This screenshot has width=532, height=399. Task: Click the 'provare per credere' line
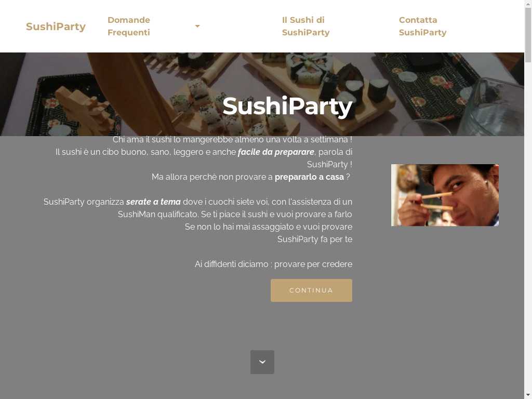point(273,264)
